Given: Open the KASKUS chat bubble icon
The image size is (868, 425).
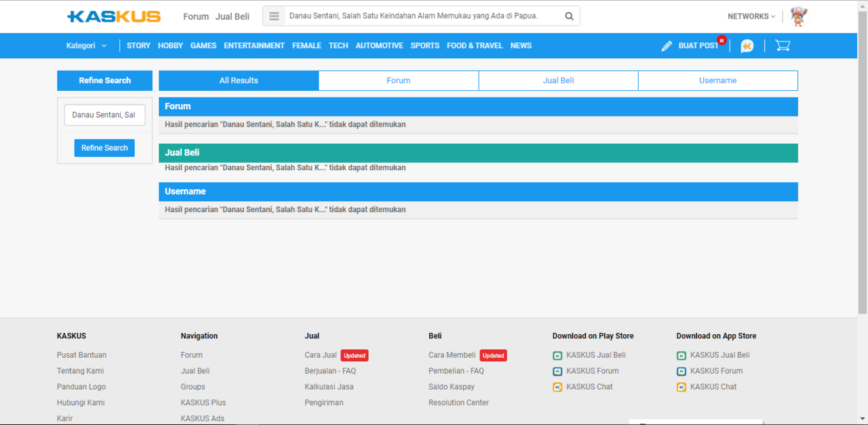Looking at the screenshot, I should (747, 46).
